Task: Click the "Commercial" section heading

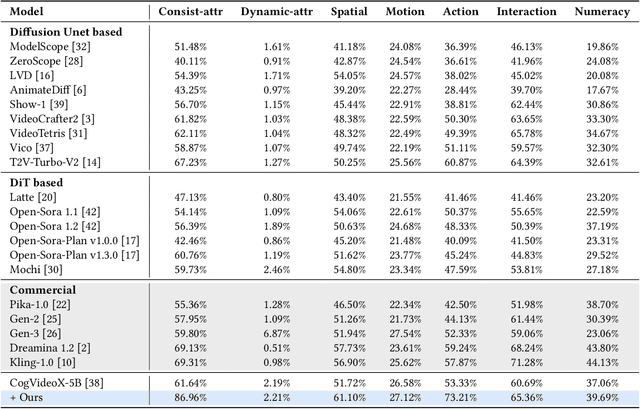Action: (44, 290)
